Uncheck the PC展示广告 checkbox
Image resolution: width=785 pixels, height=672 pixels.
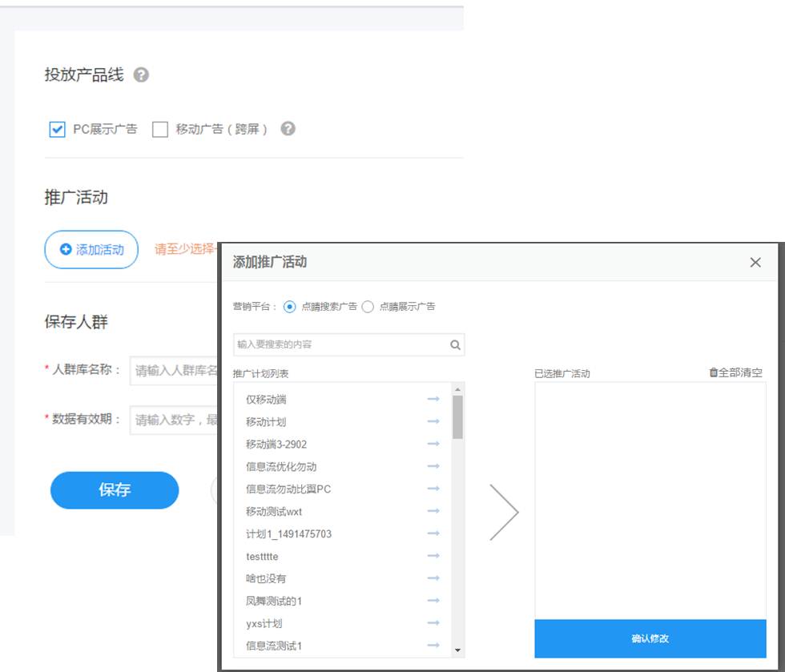57,128
